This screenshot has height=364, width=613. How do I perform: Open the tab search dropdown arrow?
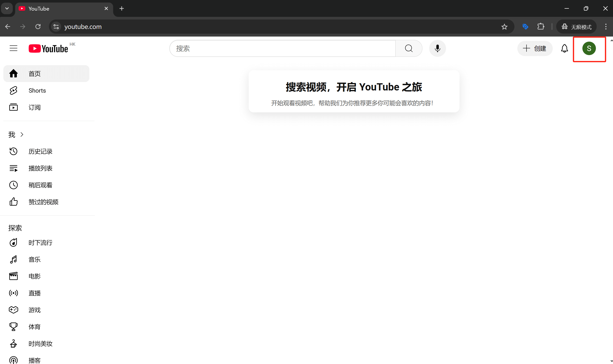(x=7, y=8)
